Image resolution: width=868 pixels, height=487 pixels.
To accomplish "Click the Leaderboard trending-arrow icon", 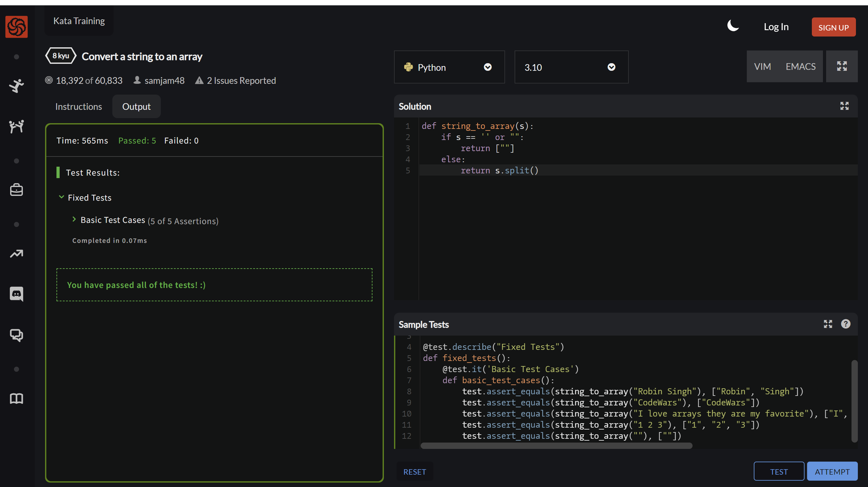I will pos(16,254).
